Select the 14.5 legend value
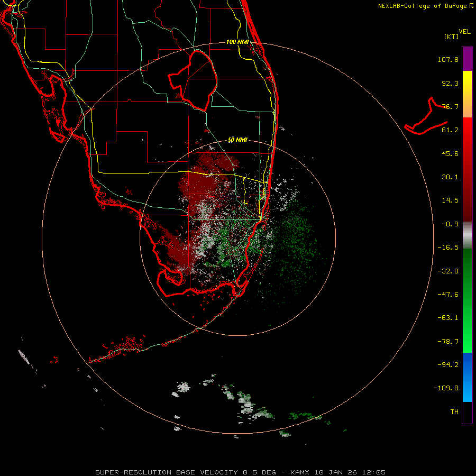The height and width of the screenshot is (476, 476). click(450, 200)
